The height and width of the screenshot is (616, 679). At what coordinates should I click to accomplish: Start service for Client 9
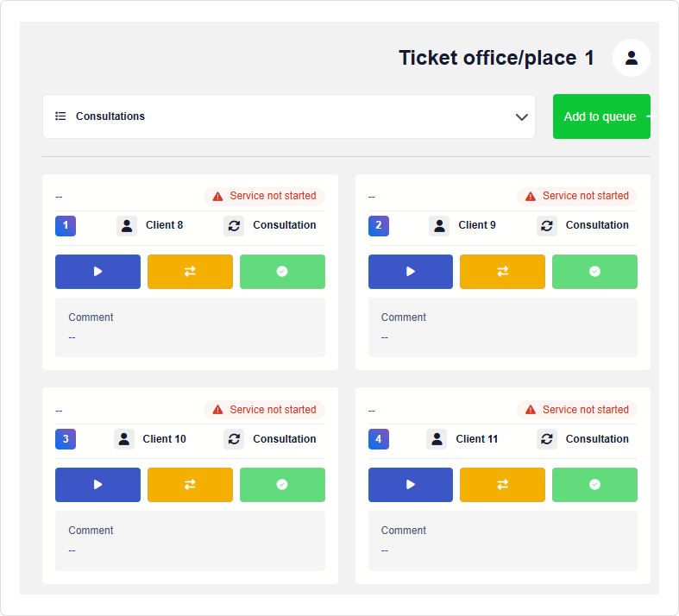click(x=411, y=272)
